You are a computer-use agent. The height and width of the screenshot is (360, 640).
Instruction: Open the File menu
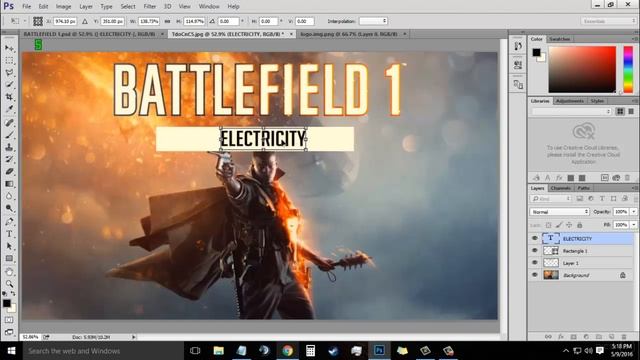(27, 7)
